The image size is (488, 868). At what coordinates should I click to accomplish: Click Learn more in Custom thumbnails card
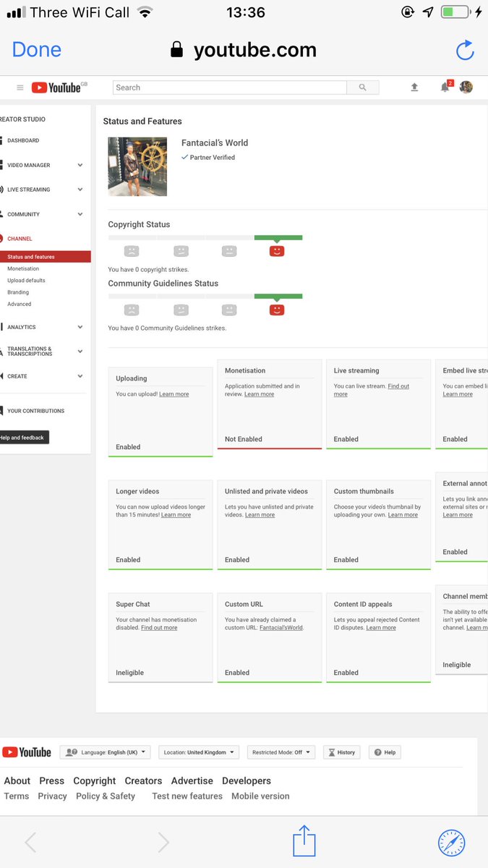pos(403,515)
